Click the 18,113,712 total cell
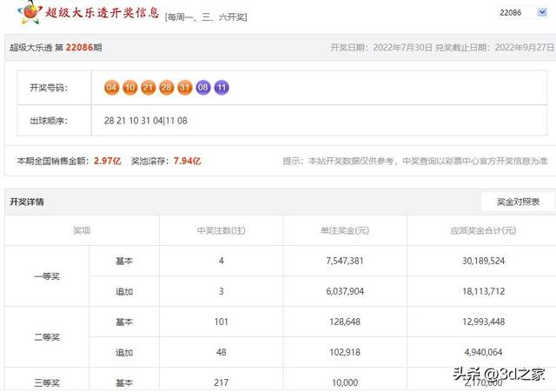The width and height of the screenshot is (556, 392). point(483,291)
